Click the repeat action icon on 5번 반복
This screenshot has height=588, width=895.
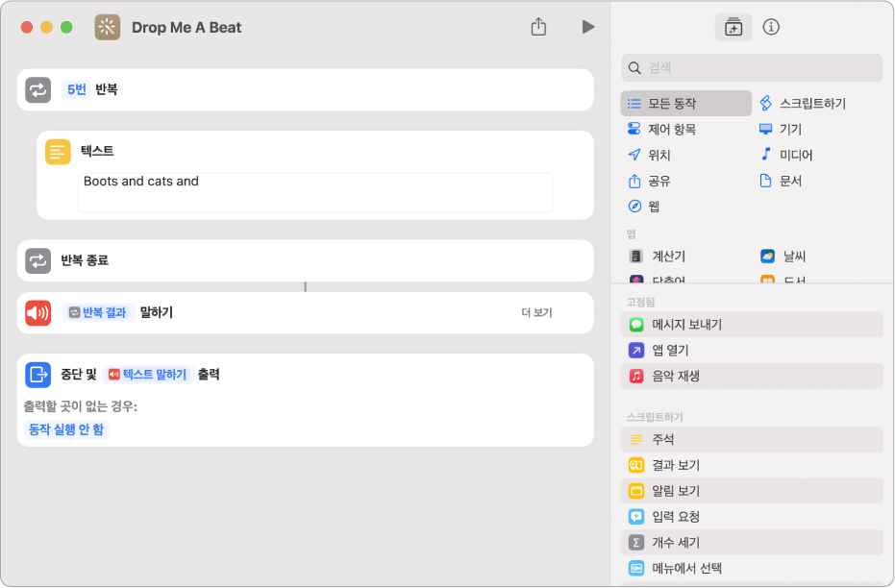tap(38, 89)
